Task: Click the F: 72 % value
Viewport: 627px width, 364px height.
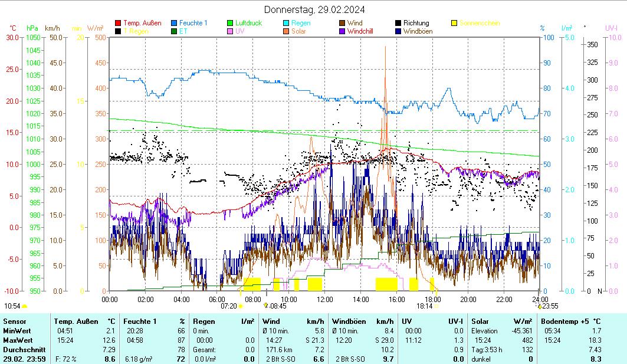Action: click(x=66, y=359)
